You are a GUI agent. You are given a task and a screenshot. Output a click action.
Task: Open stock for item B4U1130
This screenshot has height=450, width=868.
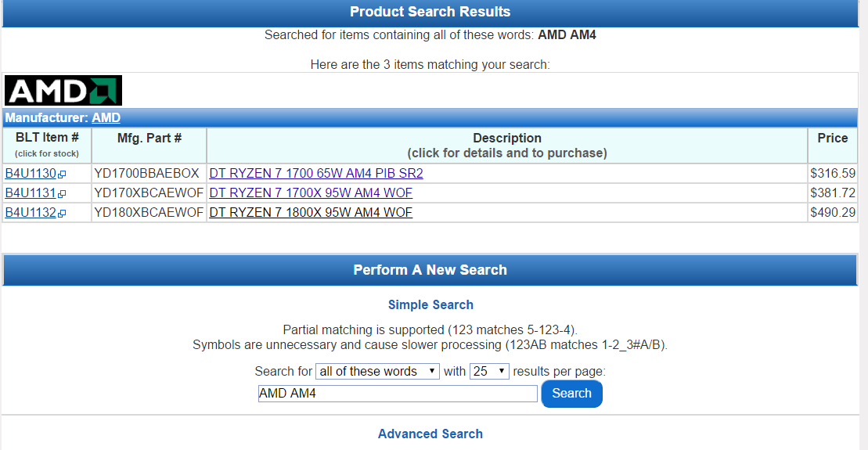tap(31, 173)
